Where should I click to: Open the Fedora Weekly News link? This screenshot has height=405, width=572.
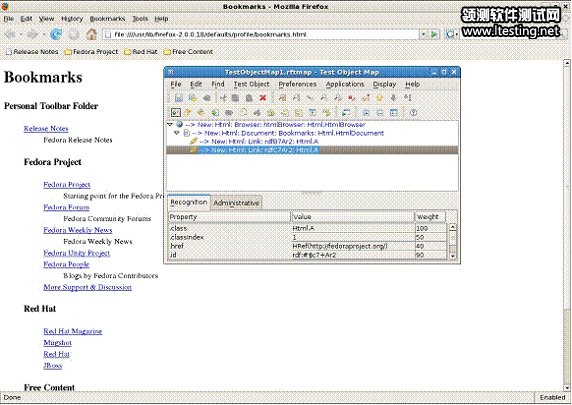point(78,230)
